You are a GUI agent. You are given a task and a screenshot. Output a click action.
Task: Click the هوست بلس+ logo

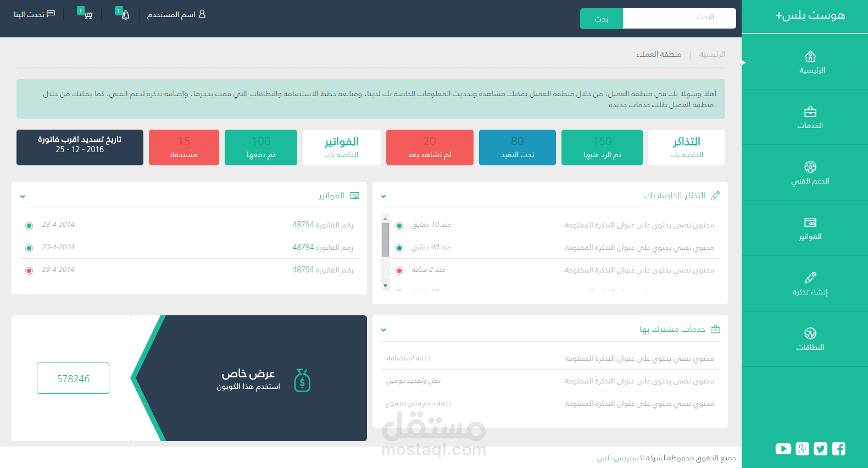(810, 15)
